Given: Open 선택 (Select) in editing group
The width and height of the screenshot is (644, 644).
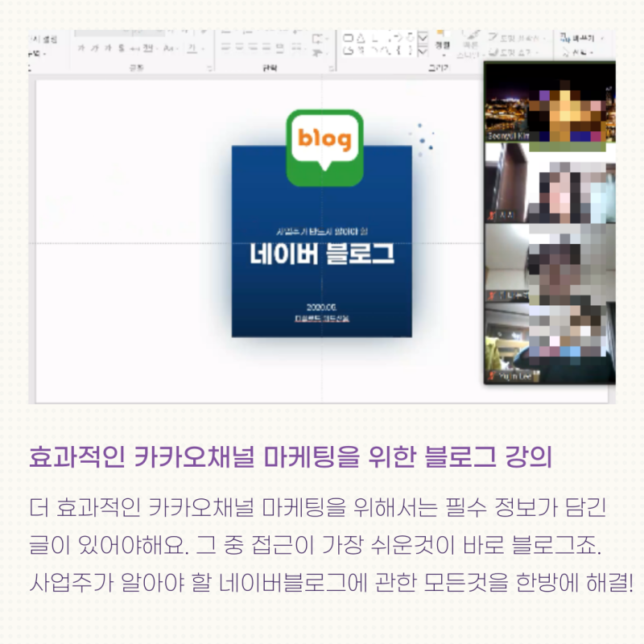Looking at the screenshot, I should point(578,52).
